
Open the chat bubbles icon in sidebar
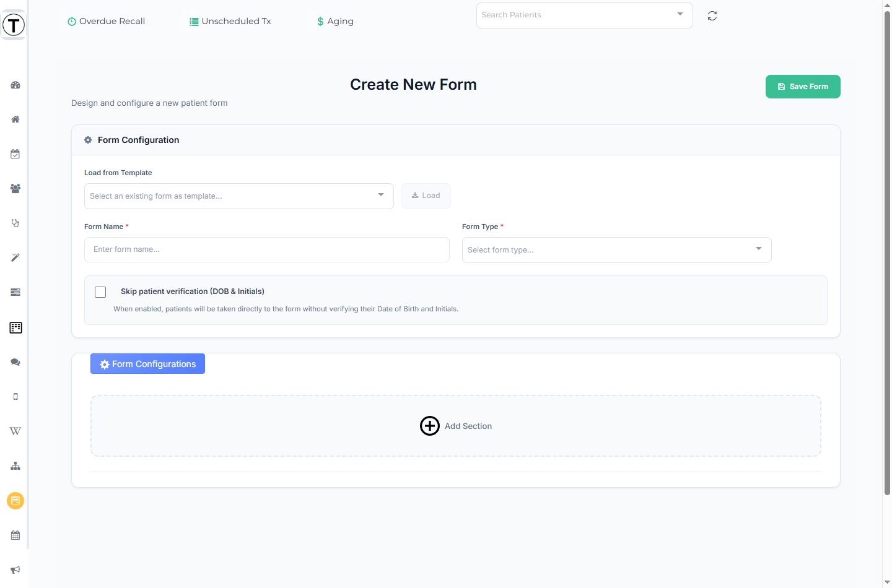pos(15,362)
